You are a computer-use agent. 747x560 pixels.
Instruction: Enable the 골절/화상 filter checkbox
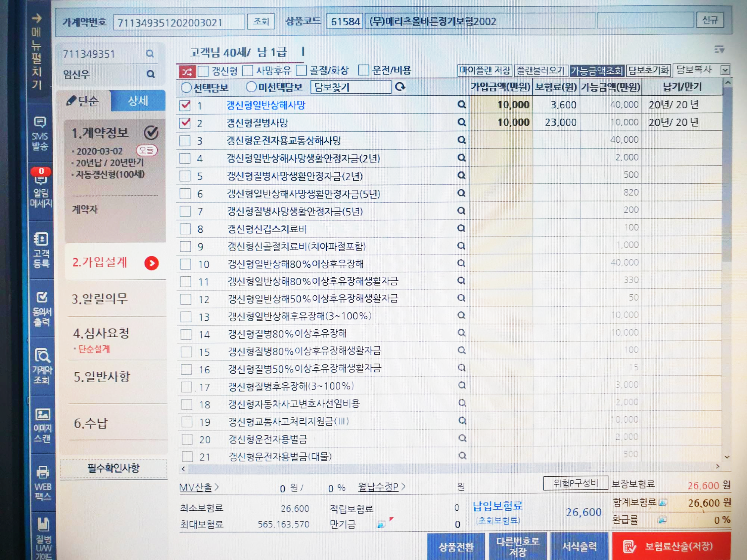tap(301, 70)
